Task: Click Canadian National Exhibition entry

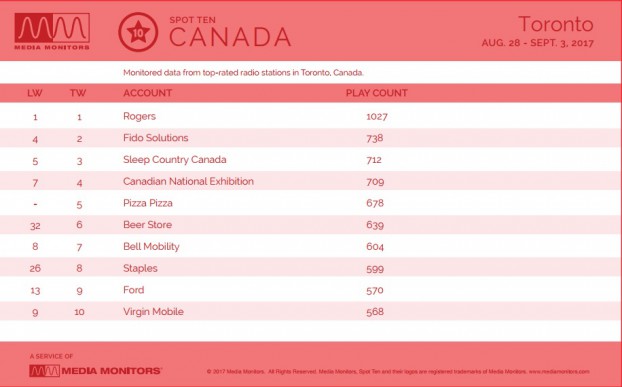Action: click(188, 182)
